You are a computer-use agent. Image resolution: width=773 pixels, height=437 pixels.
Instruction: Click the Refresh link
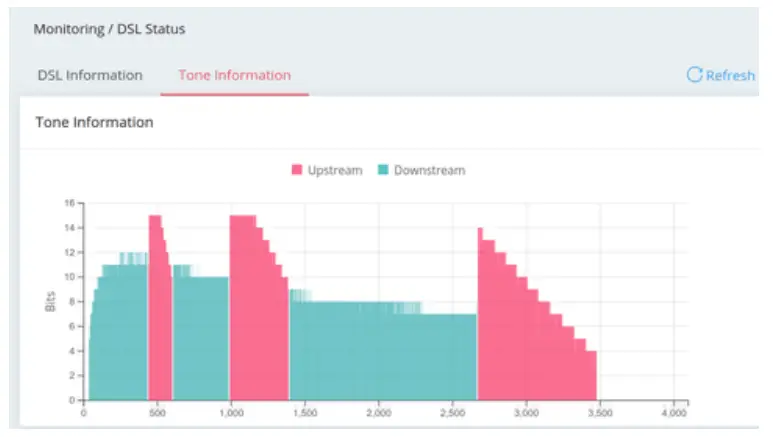coord(721,75)
